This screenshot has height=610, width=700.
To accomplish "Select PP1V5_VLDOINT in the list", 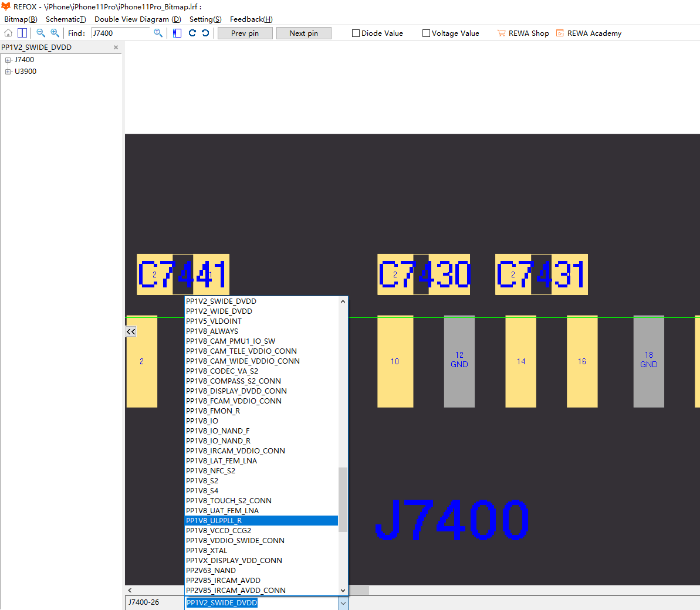I will click(261, 321).
